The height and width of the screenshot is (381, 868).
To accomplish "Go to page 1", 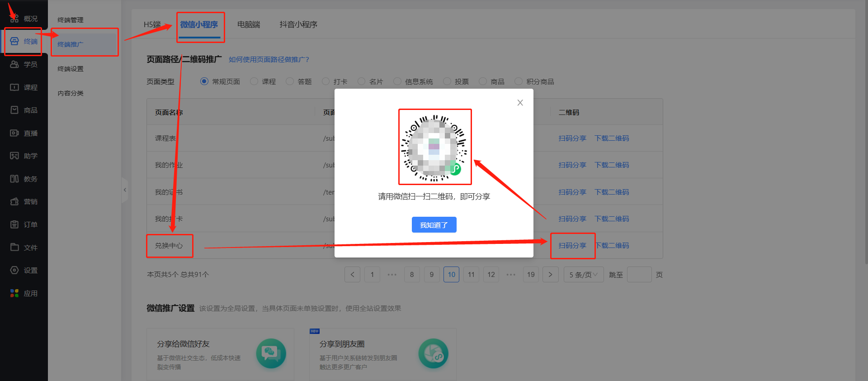I will pos(372,275).
